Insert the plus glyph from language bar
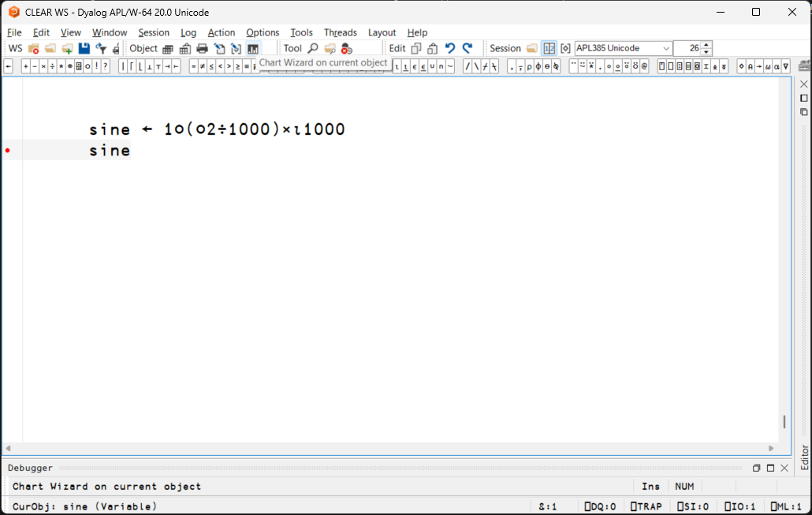Screen dimensions: 812x515 point(25,66)
